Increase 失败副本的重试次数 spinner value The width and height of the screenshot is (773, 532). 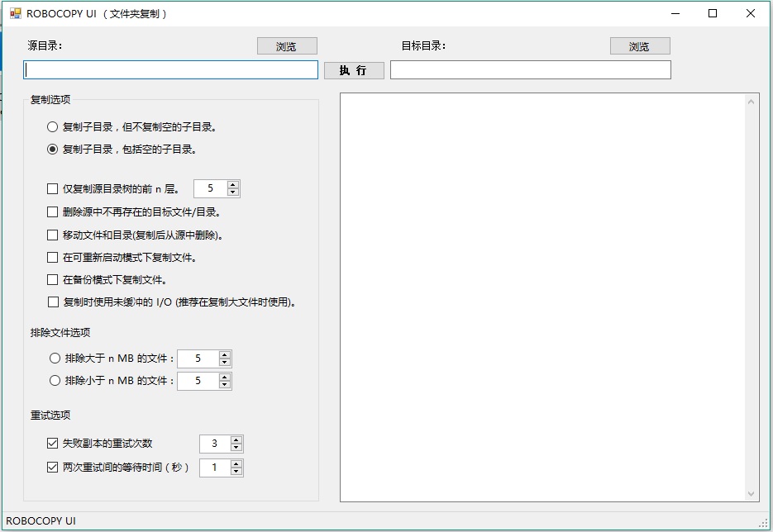[236, 439]
